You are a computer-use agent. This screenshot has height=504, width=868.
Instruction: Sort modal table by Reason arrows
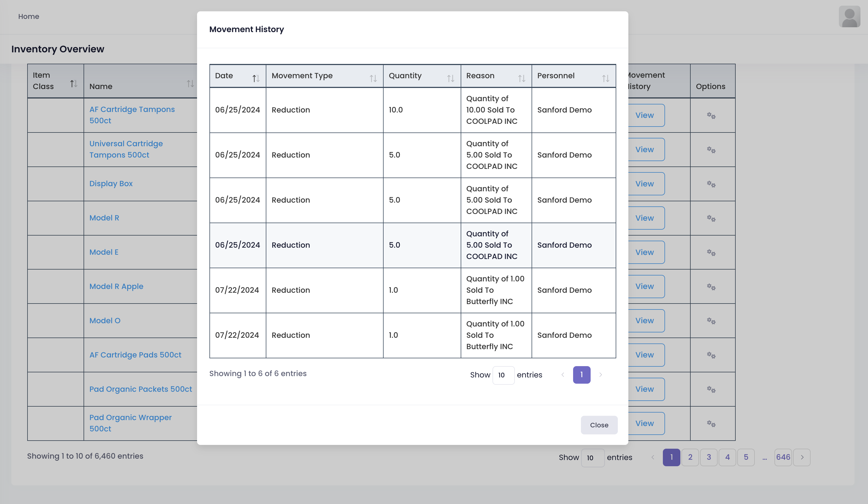click(522, 79)
